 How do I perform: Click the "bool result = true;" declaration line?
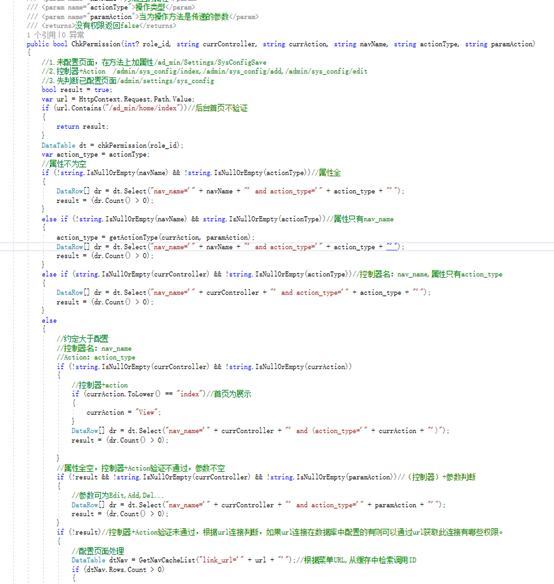coord(77,90)
